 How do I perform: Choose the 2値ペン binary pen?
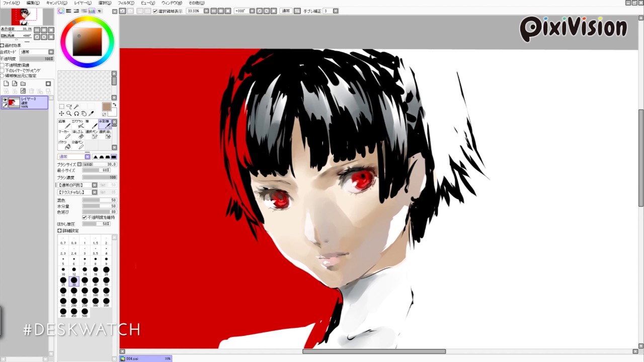[x=77, y=145]
